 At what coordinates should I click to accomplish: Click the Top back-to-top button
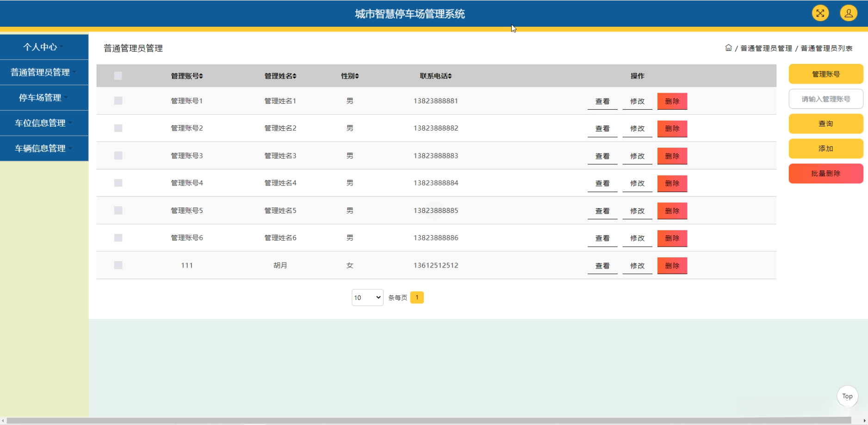point(847,396)
